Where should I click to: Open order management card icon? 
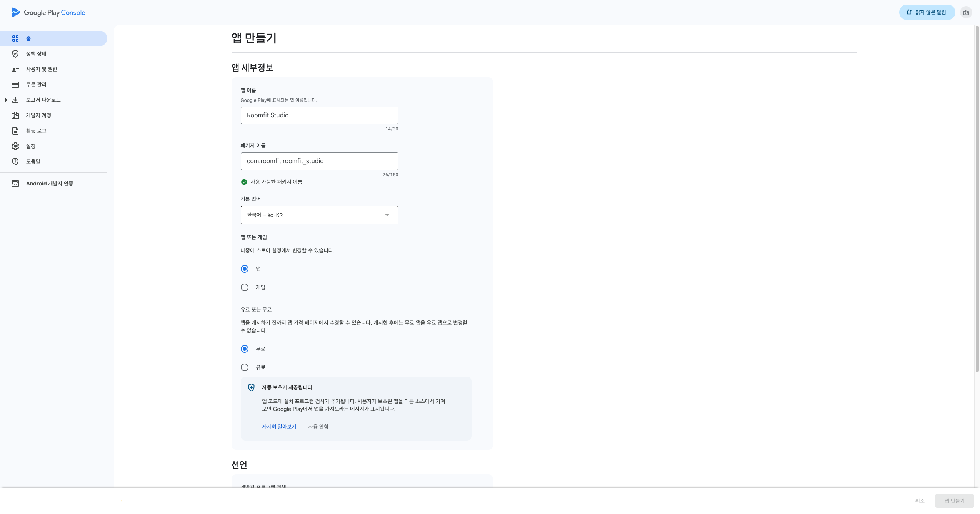[15, 85]
